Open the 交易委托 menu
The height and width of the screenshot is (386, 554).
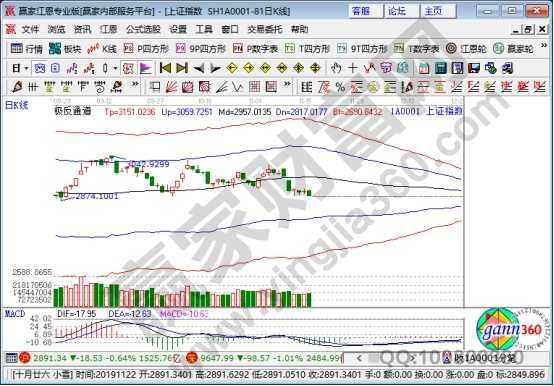[x=265, y=29]
